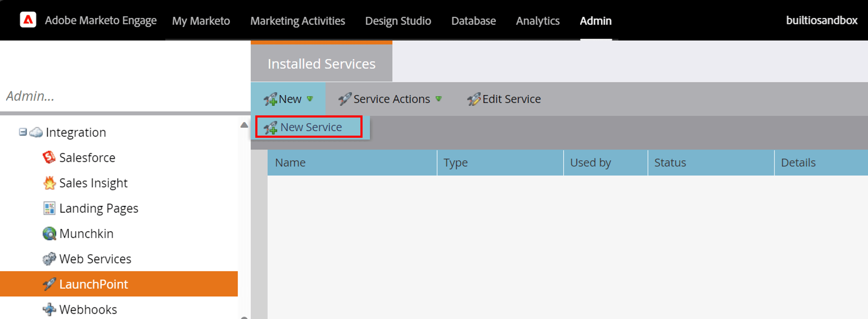Select Sales Insight in the tree
This screenshot has width=868, height=319.
tap(93, 183)
